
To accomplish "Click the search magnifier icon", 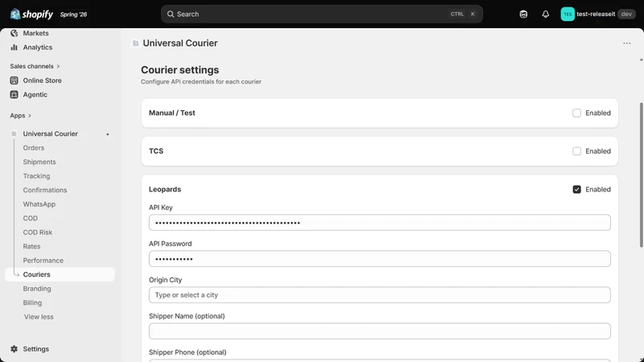I will pos(171,14).
